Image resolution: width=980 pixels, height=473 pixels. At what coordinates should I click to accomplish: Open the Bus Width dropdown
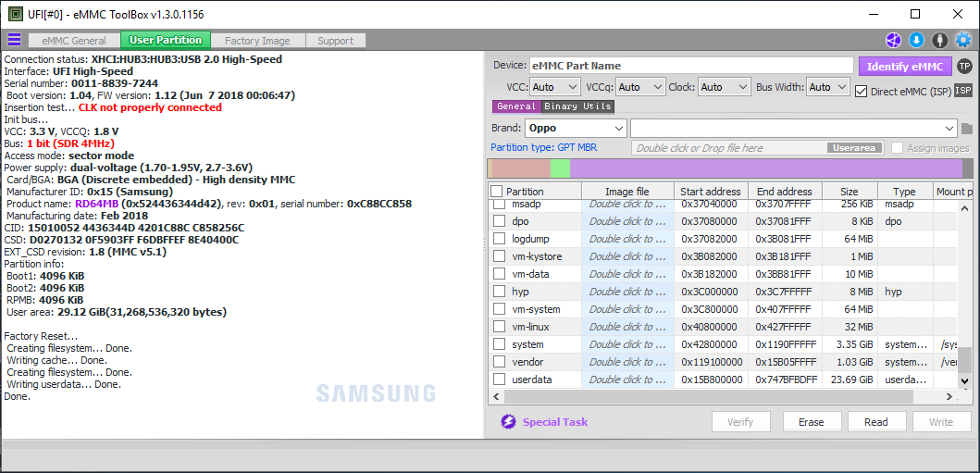tap(828, 87)
